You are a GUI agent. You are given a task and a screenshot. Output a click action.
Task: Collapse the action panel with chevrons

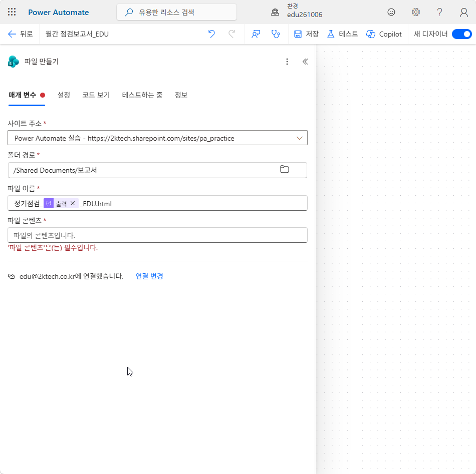pos(305,62)
